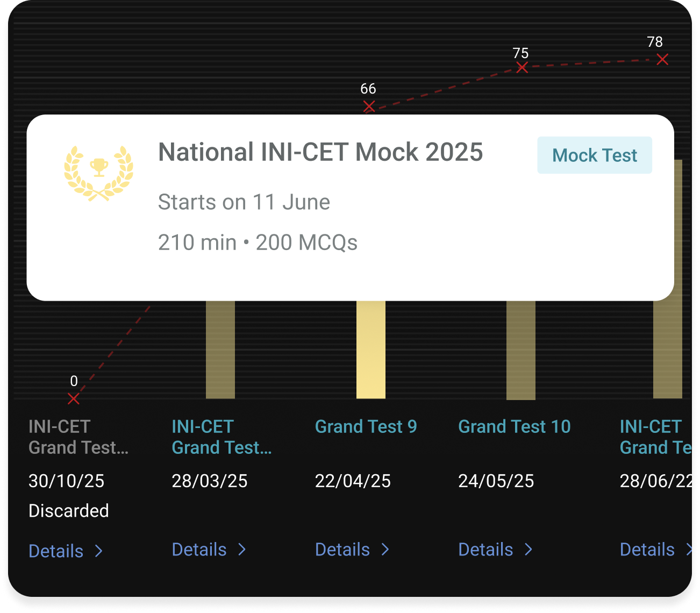Select the red X marker showing score 75
Viewport: 700px width, 613px height.
click(x=521, y=67)
